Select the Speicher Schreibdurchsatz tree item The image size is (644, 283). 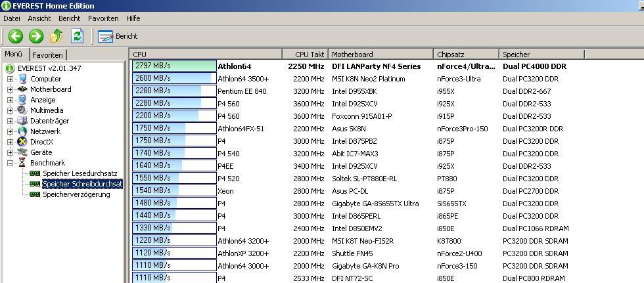click(x=83, y=184)
